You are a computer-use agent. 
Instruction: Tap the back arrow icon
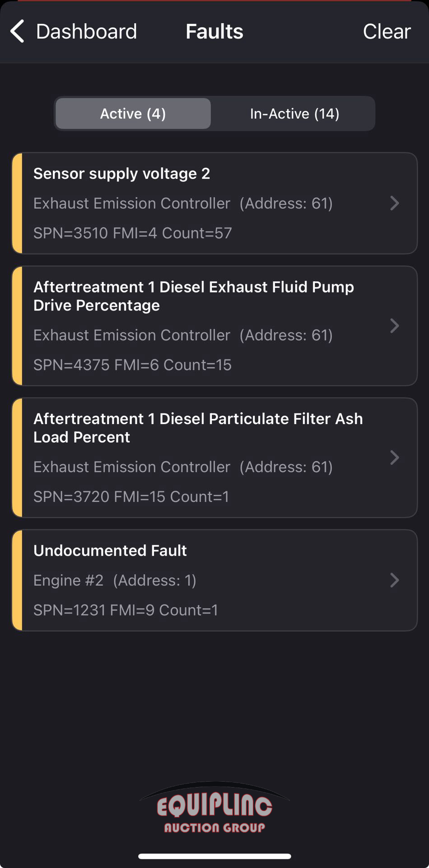17,32
